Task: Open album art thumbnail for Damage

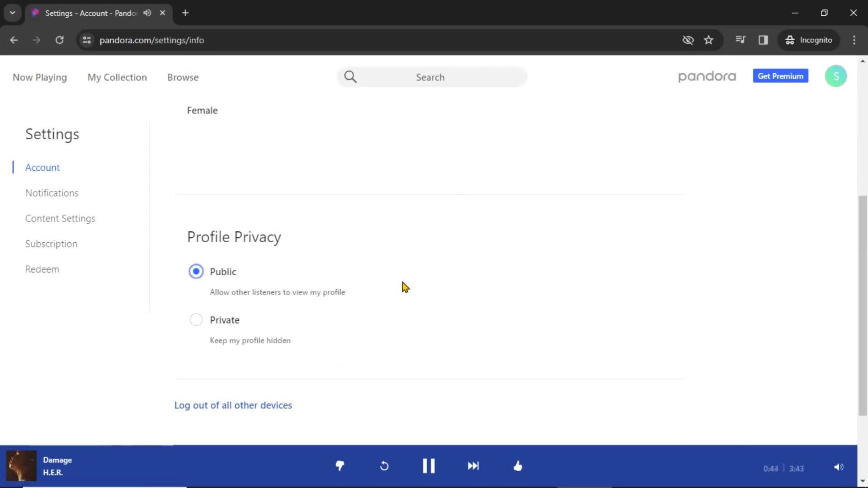Action: 21,466
